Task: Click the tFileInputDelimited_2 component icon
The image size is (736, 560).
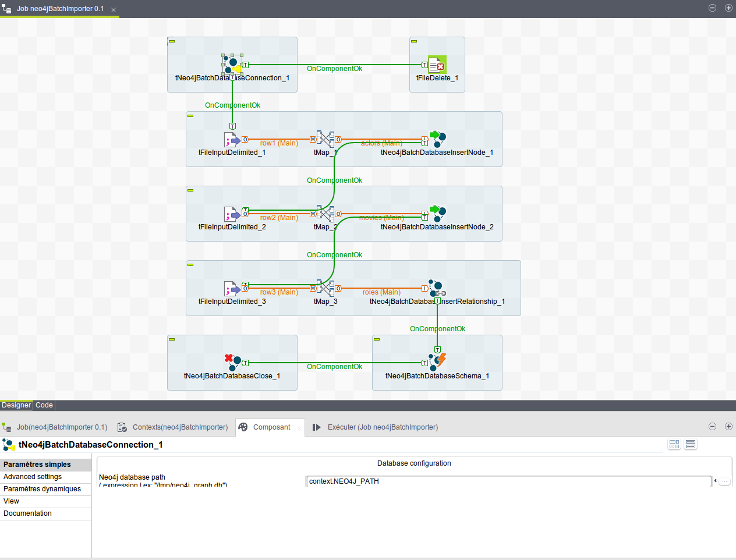Action: (x=232, y=214)
